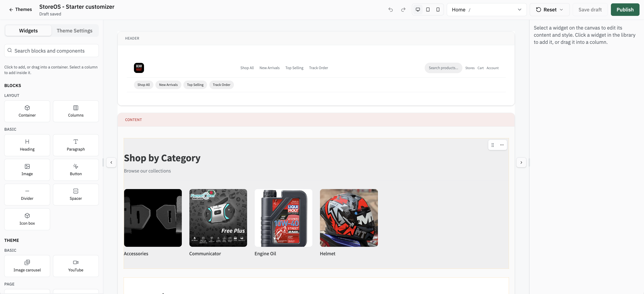Publish the theme
The height and width of the screenshot is (294, 644).
625,9
